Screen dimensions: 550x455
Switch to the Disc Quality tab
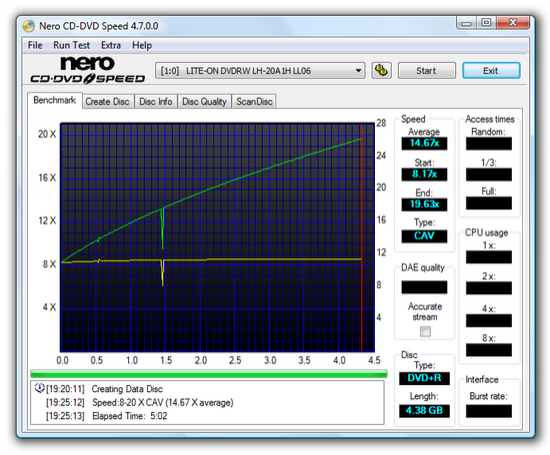204,102
